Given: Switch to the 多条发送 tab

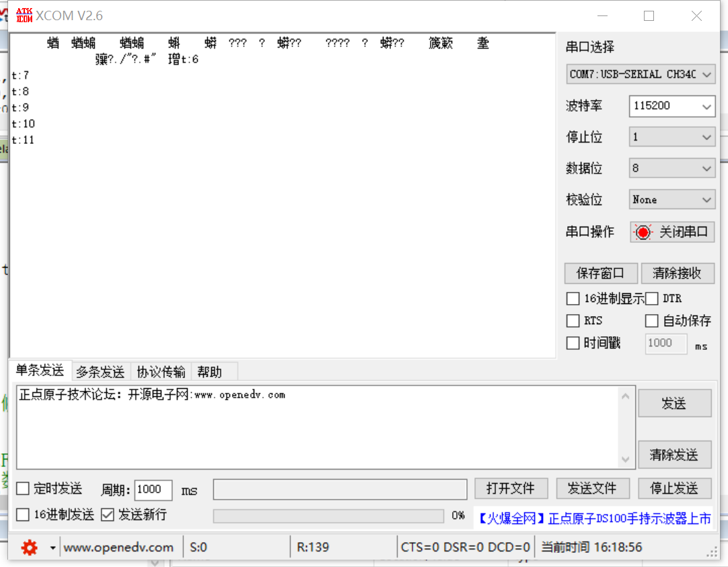Looking at the screenshot, I should (100, 371).
